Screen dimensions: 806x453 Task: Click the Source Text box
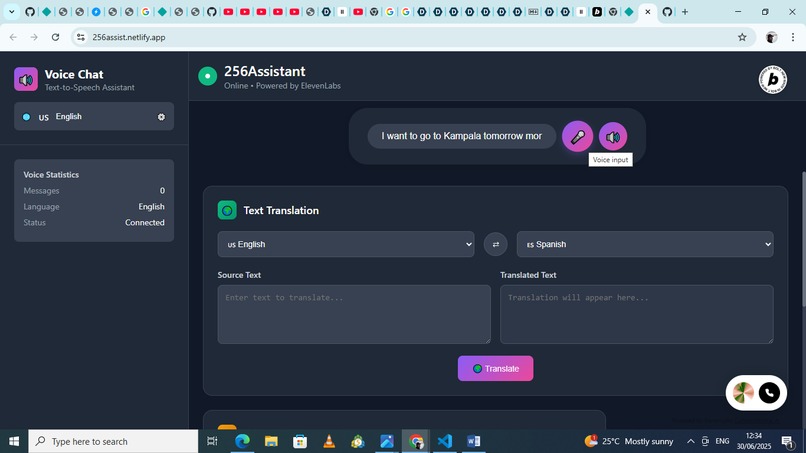354,314
